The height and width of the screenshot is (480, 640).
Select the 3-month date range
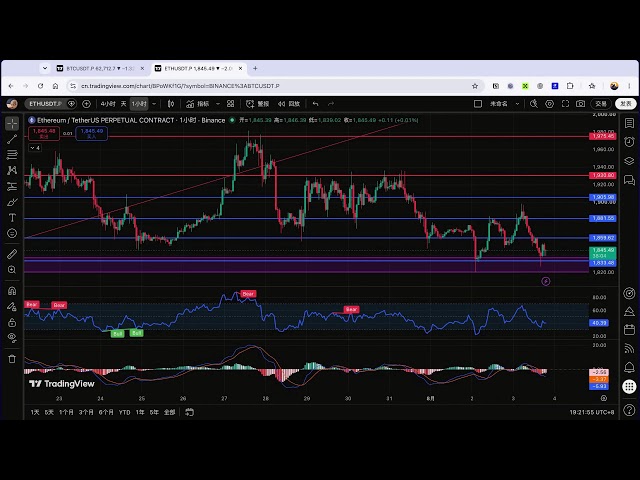pos(86,412)
